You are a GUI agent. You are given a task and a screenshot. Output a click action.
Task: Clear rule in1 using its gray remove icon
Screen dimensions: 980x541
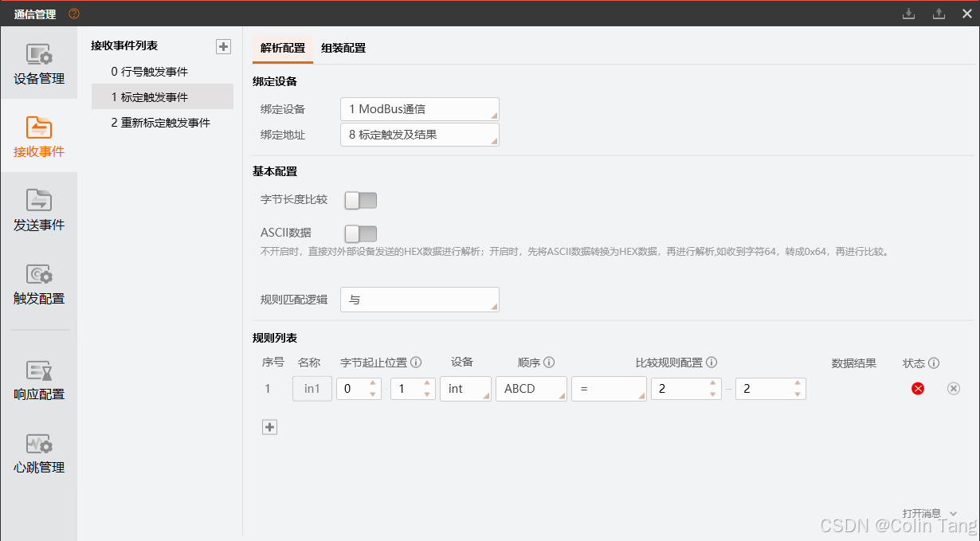point(953,388)
